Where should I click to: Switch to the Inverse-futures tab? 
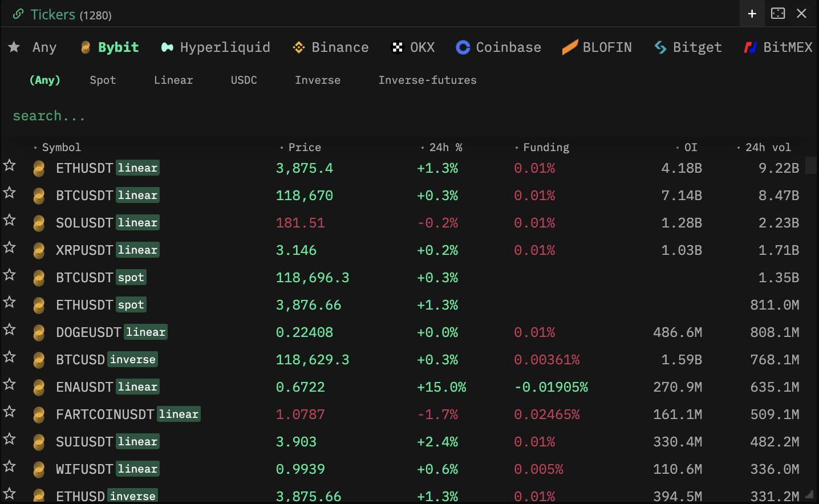coord(427,80)
